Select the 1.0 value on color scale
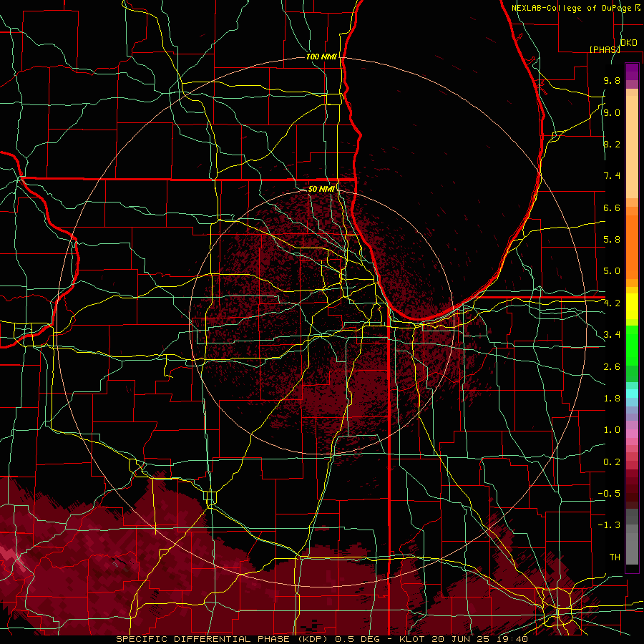This screenshot has width=644, height=644. tap(612, 430)
